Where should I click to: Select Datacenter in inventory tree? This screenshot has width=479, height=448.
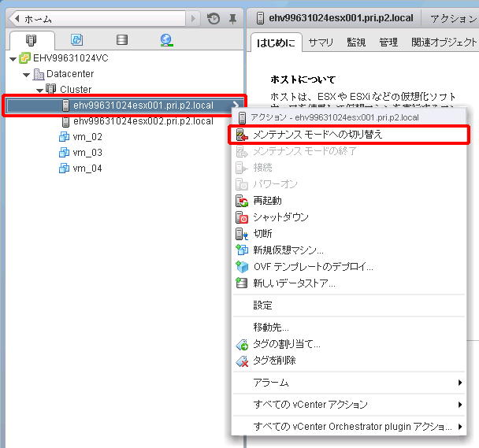[x=70, y=74]
